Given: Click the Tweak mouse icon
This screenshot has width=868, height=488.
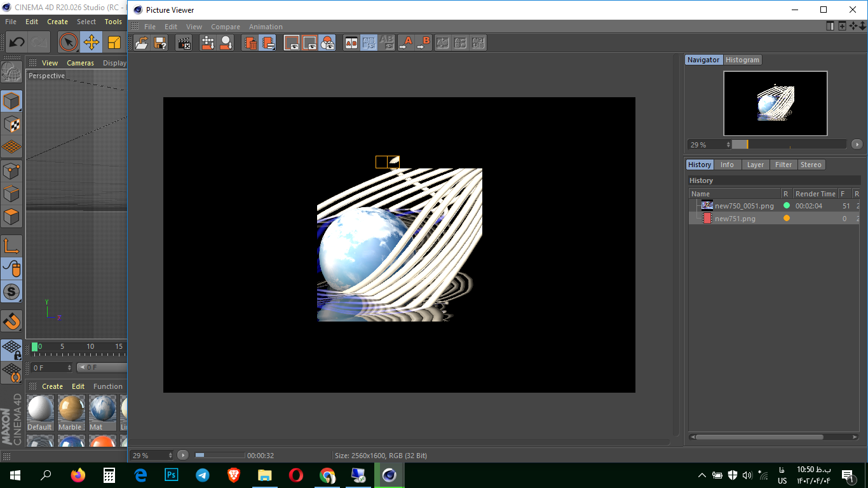Looking at the screenshot, I should click(11, 269).
